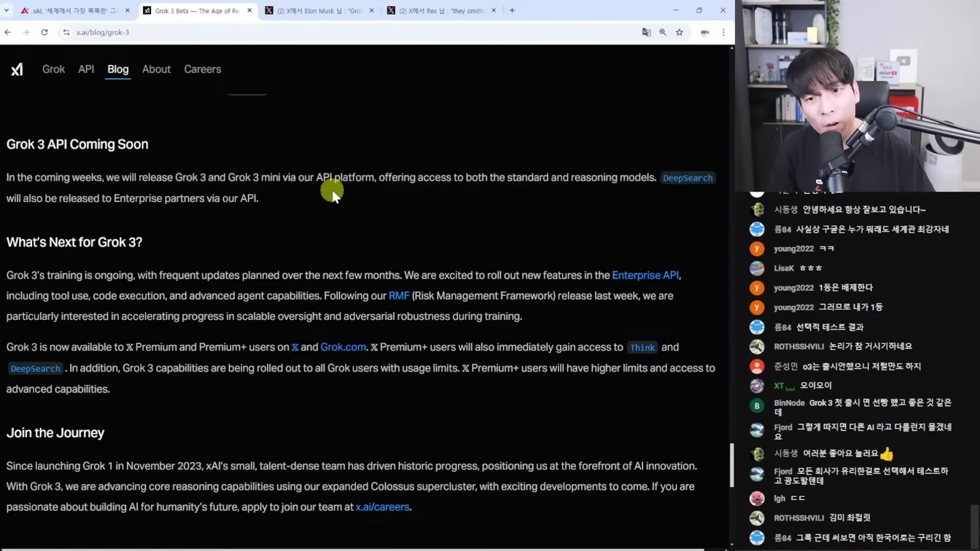980x551 pixels.
Task: Click the blue X link before 'and Grok.com'
Action: pyautogui.click(x=295, y=348)
